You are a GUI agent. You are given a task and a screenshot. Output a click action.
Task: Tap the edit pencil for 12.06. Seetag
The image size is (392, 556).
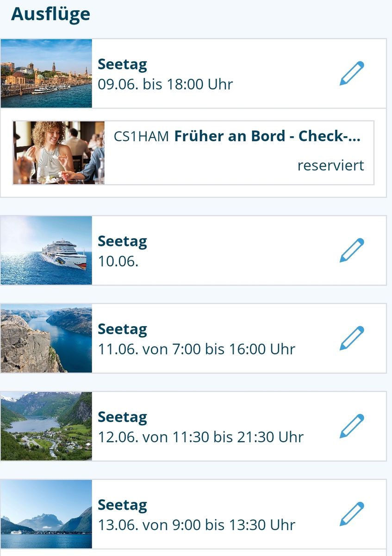click(x=352, y=426)
